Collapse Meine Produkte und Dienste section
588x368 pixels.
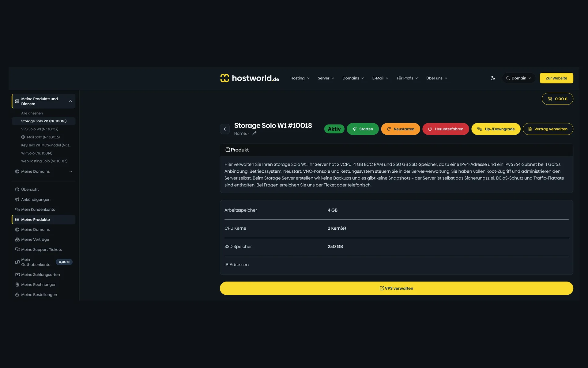(43, 101)
